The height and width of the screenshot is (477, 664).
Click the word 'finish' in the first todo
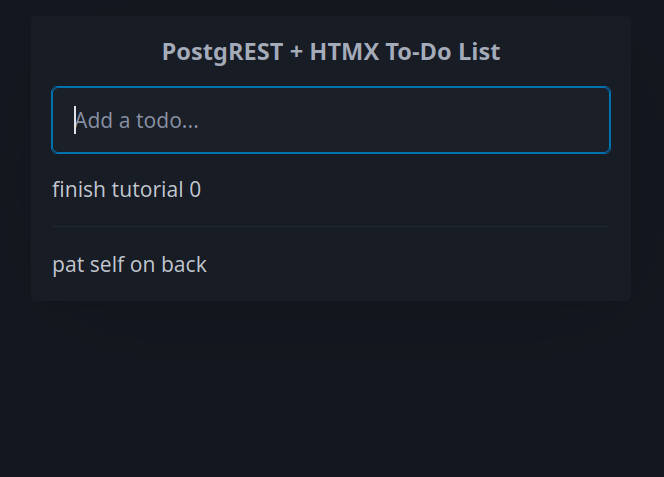[x=78, y=189]
